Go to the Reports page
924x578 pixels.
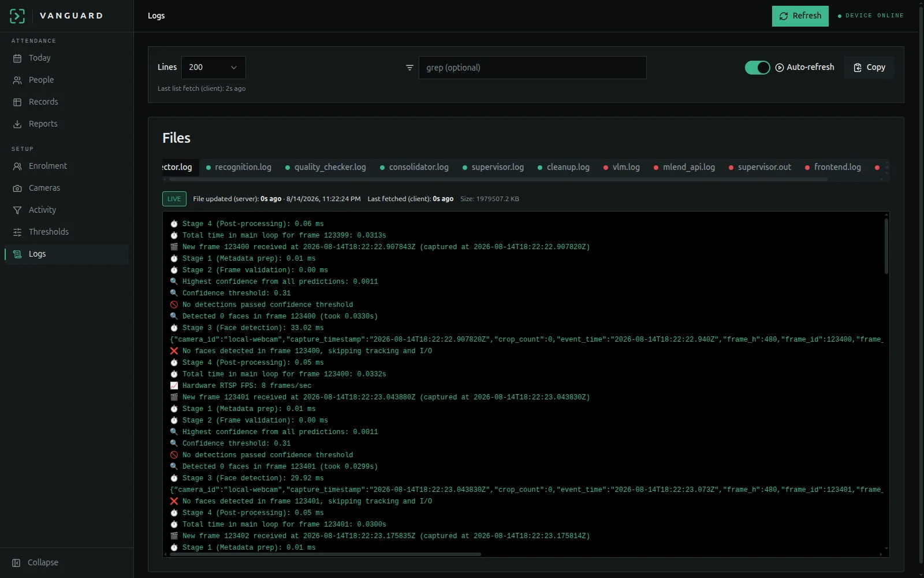pyautogui.click(x=66, y=124)
